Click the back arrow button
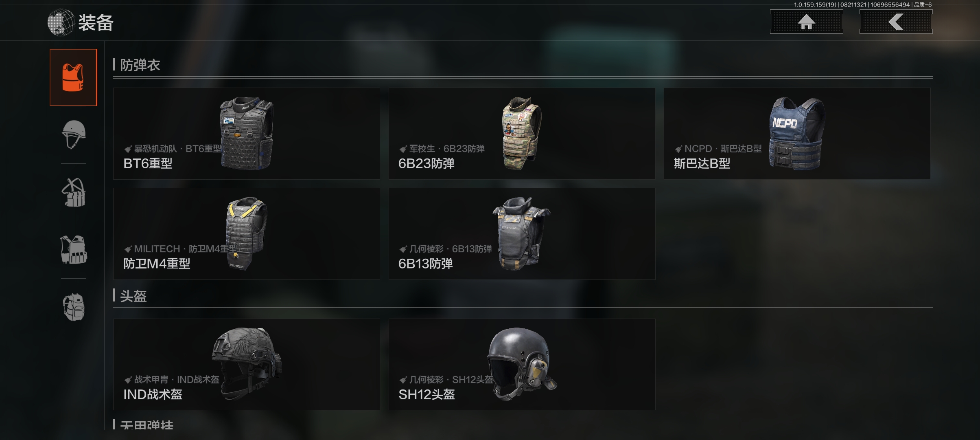 pyautogui.click(x=896, y=22)
